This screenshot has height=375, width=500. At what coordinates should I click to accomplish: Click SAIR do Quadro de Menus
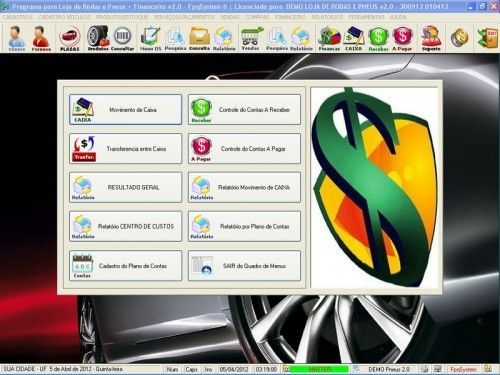click(244, 266)
